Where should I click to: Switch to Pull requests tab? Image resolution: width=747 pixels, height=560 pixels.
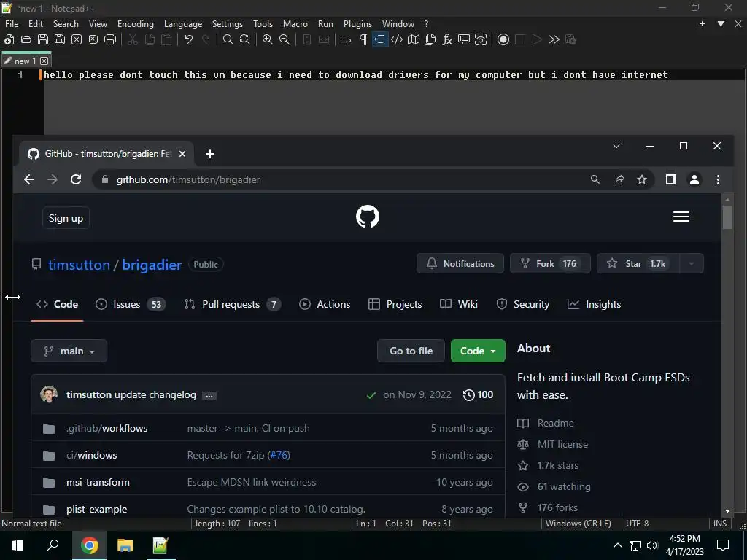232,304
